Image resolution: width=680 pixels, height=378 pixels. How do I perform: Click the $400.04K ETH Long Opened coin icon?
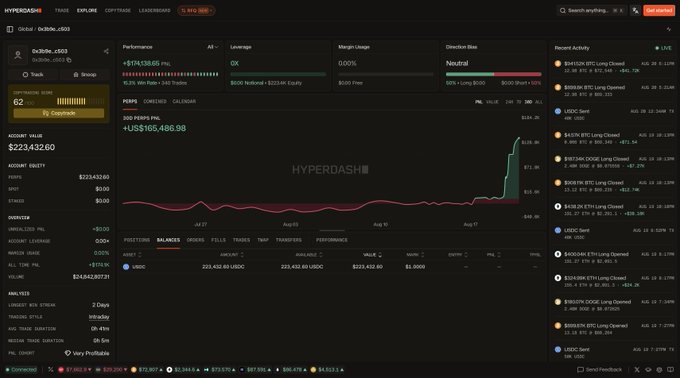point(558,254)
